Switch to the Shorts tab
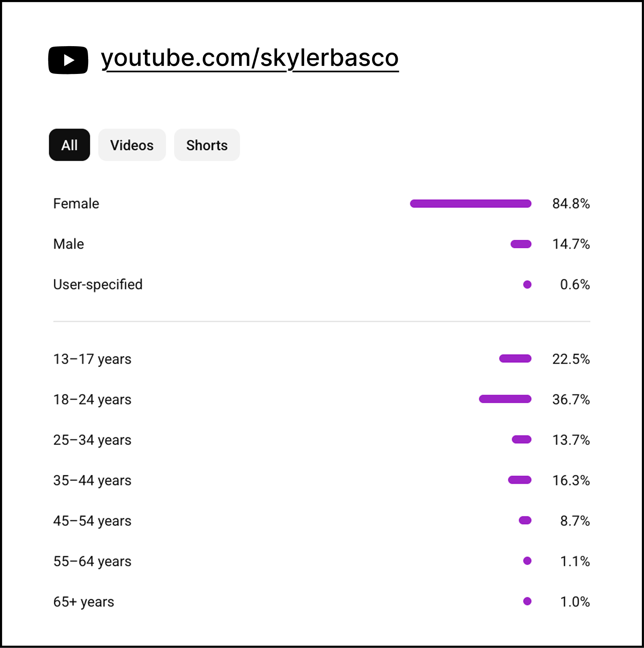The image size is (644, 648). (x=207, y=145)
